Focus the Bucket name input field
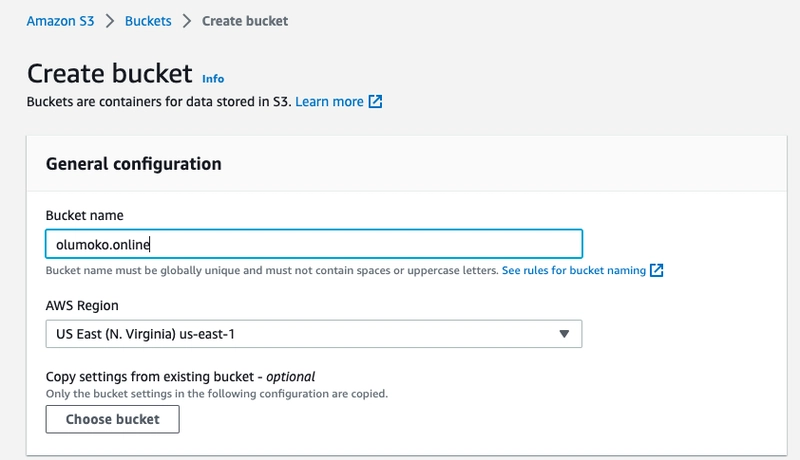Screen dimensions: 800x460 click(313, 244)
